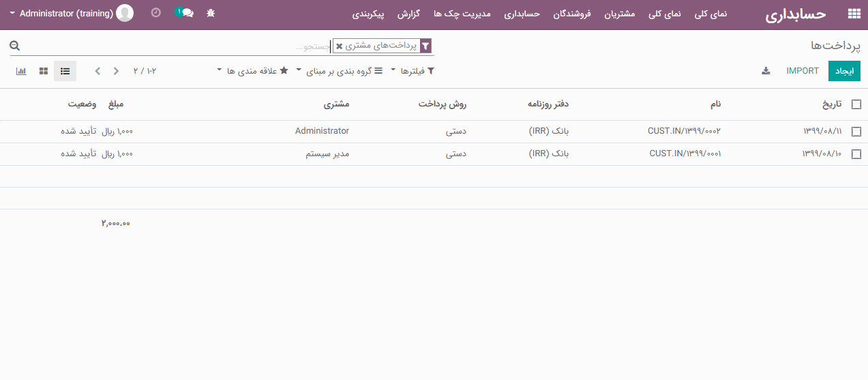This screenshot has width=868, height=380.
Task: Click customer مدیر سیستم cell
Action: click(327, 154)
